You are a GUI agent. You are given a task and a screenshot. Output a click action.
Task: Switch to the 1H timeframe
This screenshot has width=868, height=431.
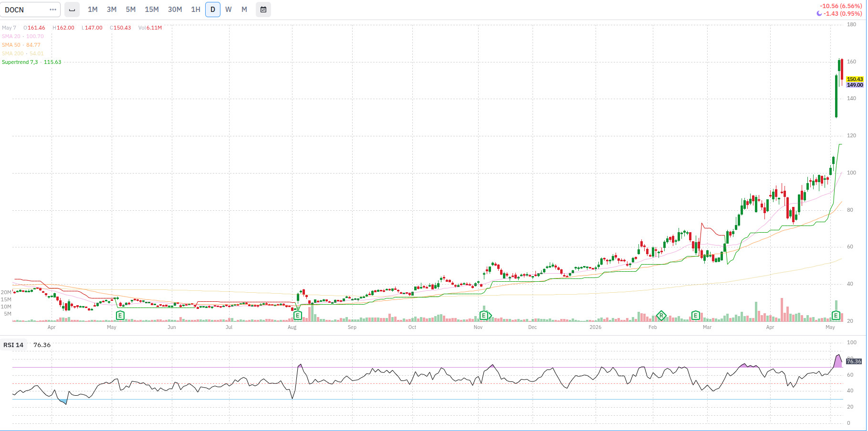coord(196,10)
